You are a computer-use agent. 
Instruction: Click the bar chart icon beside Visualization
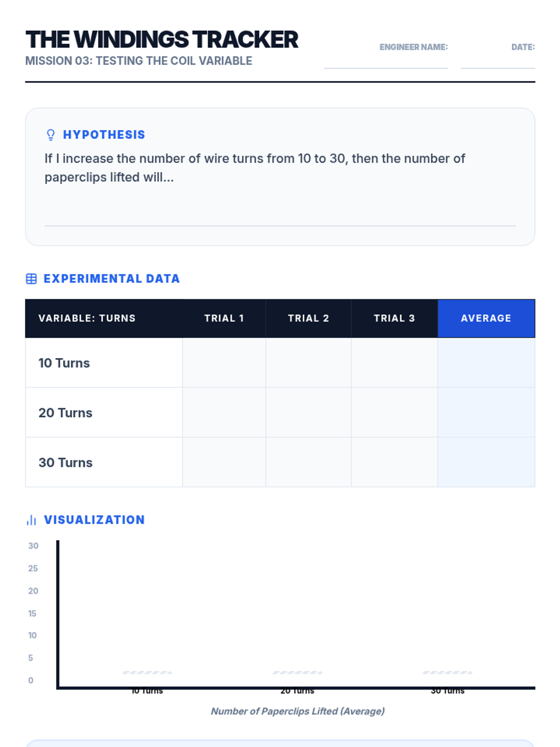pyautogui.click(x=31, y=520)
